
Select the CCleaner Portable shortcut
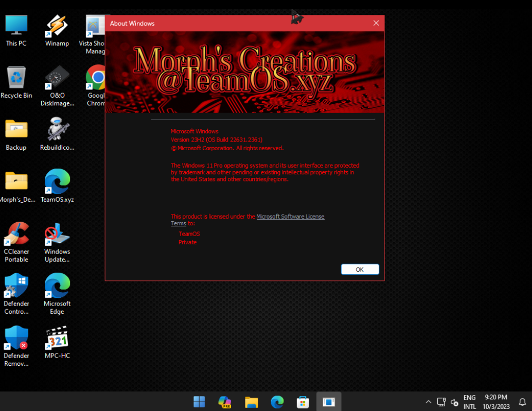click(16, 242)
